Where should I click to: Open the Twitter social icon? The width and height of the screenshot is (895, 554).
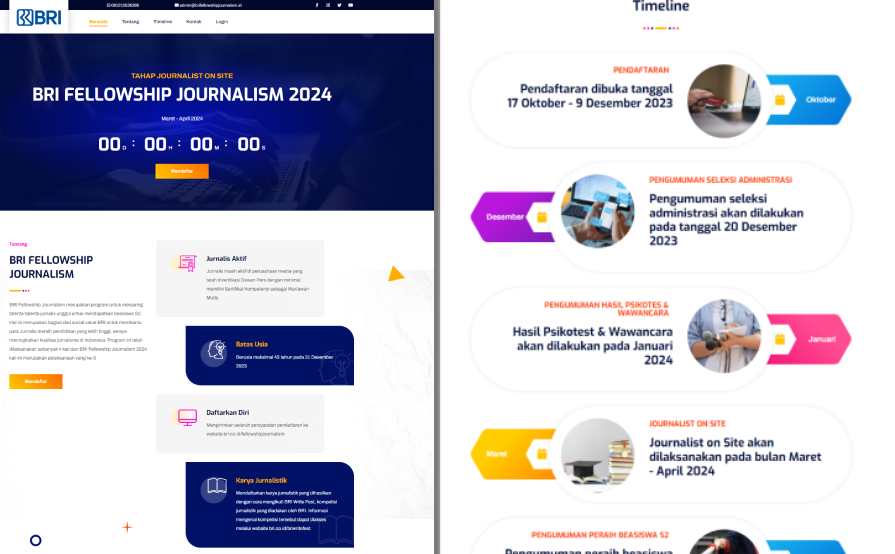pos(339,5)
